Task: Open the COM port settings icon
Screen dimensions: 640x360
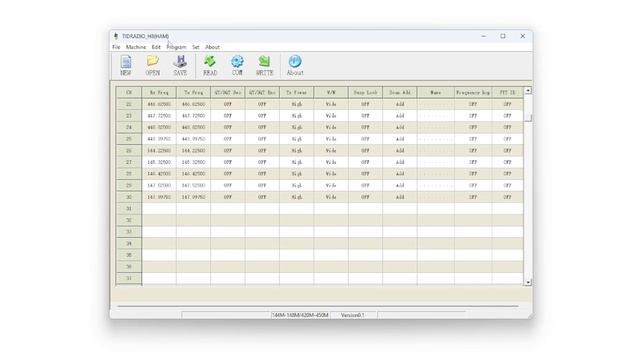Action: pyautogui.click(x=237, y=65)
